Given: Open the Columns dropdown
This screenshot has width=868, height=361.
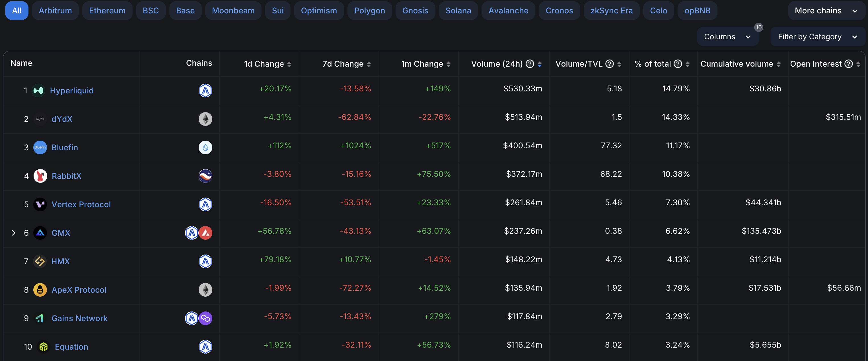Looking at the screenshot, I should click(727, 37).
